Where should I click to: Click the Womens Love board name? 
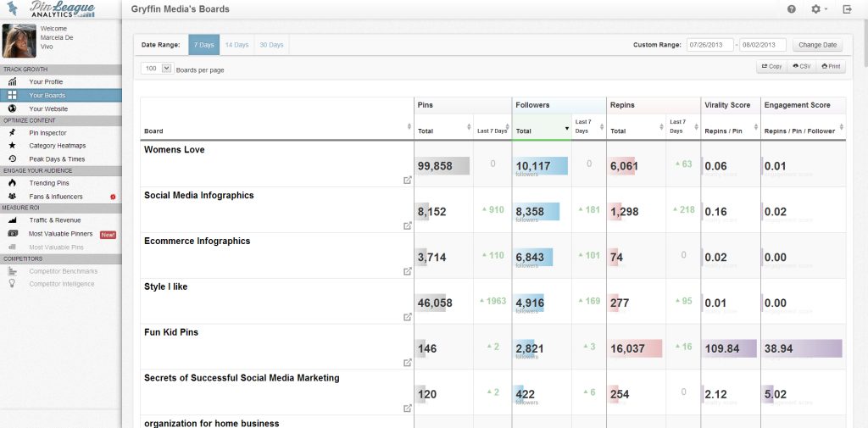175,149
